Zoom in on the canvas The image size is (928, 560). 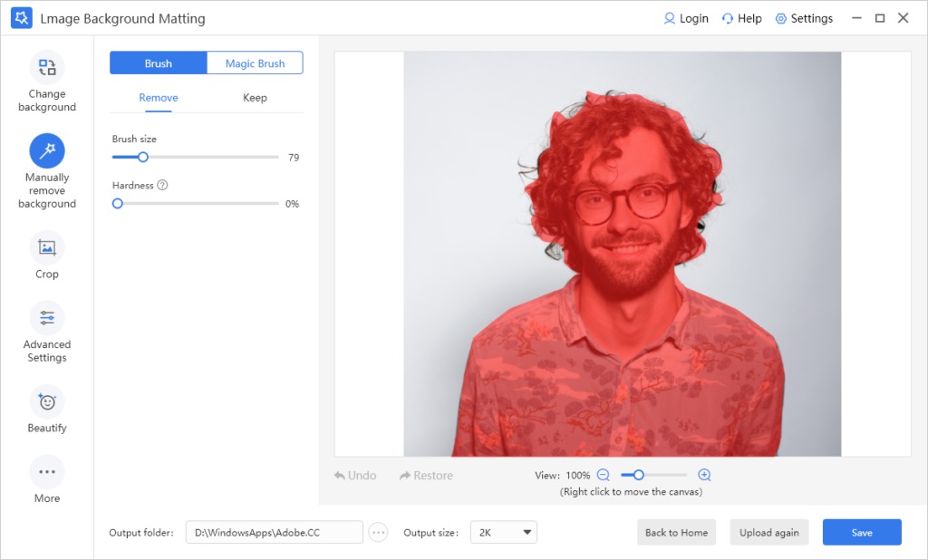click(704, 474)
